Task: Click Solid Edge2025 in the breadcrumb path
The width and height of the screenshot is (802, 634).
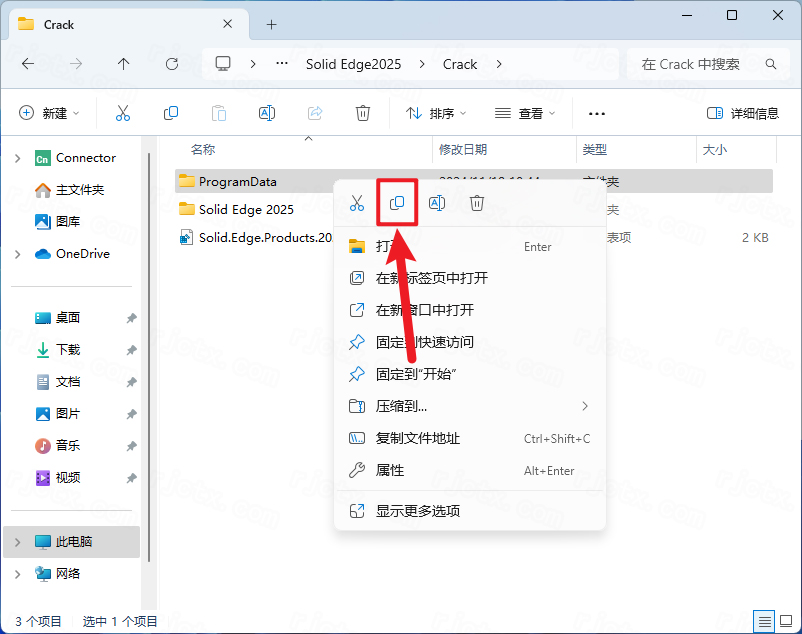Action: [353, 64]
